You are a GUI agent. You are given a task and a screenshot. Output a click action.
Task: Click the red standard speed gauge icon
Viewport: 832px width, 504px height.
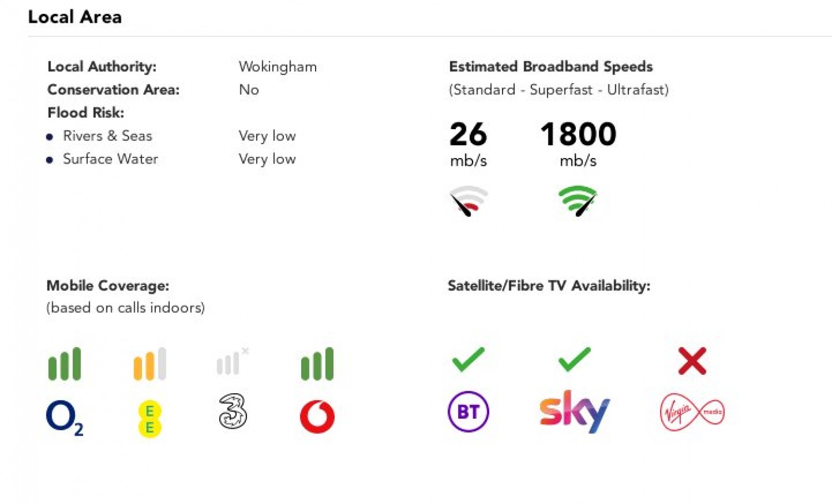click(x=469, y=201)
